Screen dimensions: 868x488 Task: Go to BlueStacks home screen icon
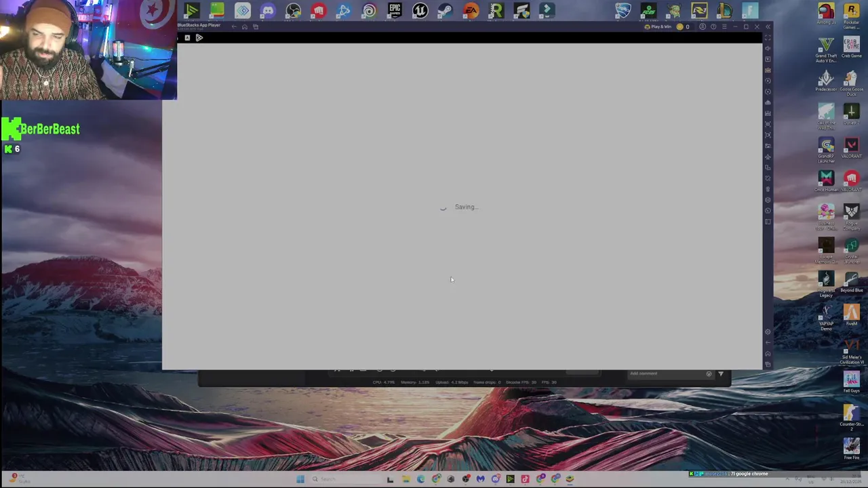(x=245, y=26)
